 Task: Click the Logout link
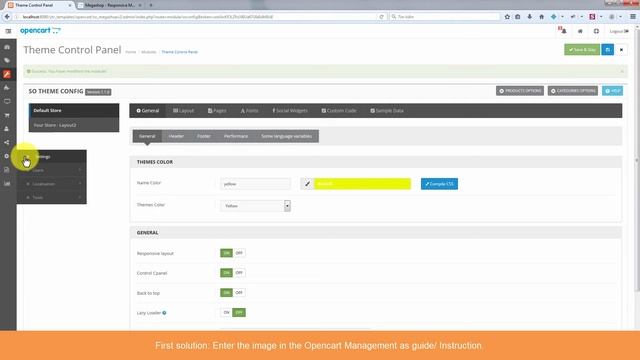tap(619, 31)
